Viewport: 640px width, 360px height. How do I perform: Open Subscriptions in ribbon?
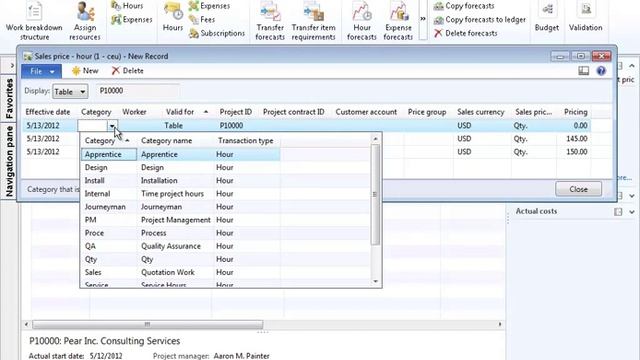click(217, 33)
